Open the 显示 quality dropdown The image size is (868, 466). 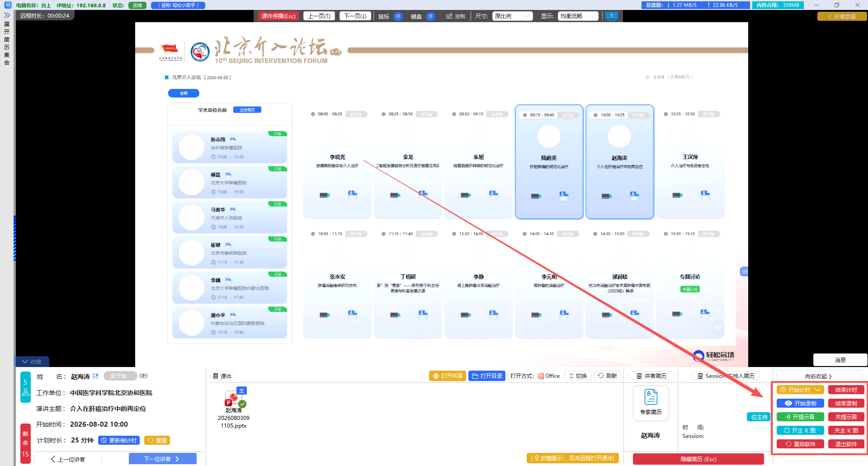578,16
